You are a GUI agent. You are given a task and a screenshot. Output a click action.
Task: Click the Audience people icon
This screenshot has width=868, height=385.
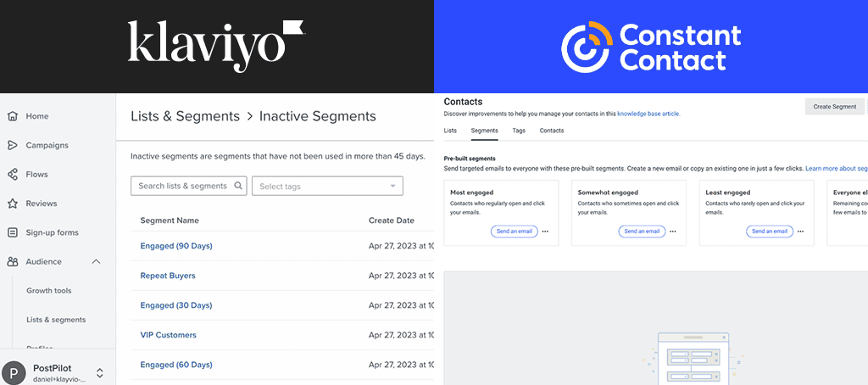(x=13, y=262)
